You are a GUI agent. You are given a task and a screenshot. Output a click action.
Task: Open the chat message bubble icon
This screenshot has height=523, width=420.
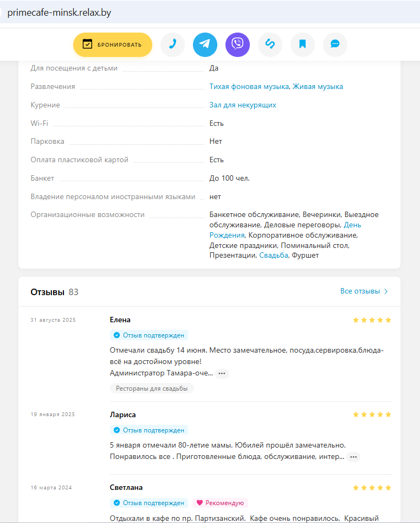click(x=335, y=44)
